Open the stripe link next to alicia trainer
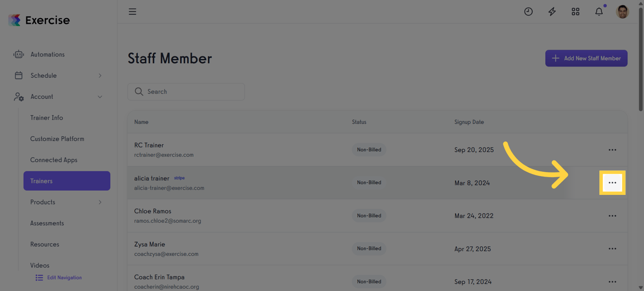This screenshot has height=291, width=644. click(179, 178)
